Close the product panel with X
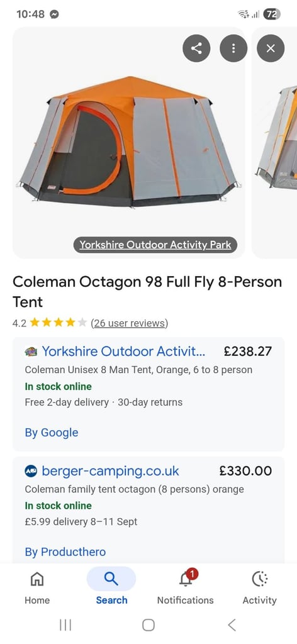The height and width of the screenshot is (644, 297). pos(271,48)
